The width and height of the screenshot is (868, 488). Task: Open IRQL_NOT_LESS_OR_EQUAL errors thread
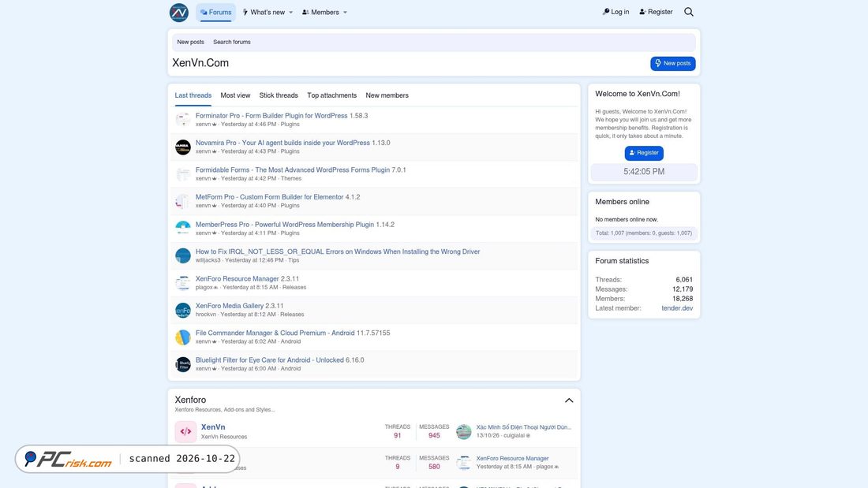click(x=338, y=251)
